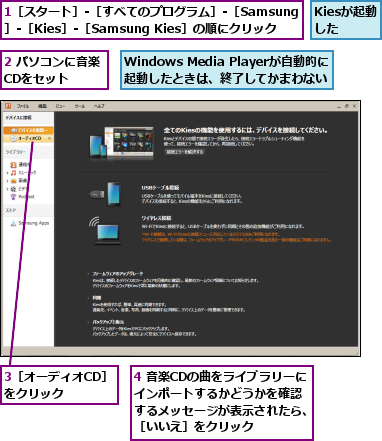Select the orange デバイスを接続 sidebar entry
382x441 pixels.
pos(29,130)
